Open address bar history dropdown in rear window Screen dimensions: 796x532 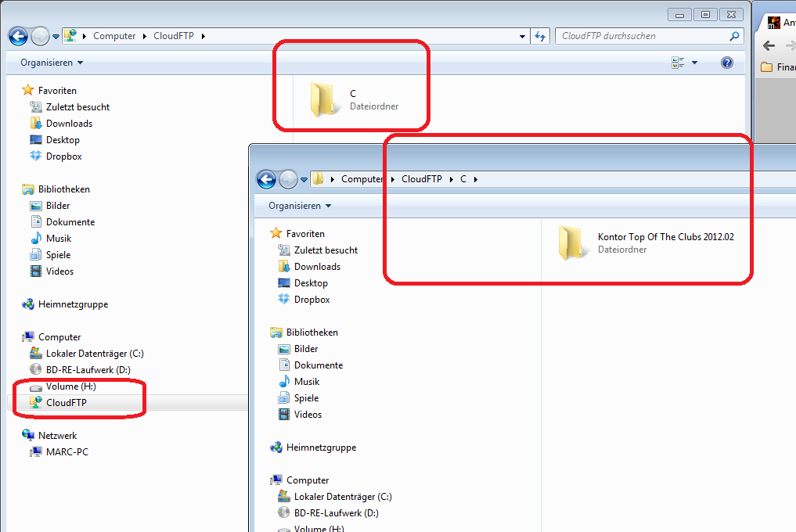tap(522, 37)
